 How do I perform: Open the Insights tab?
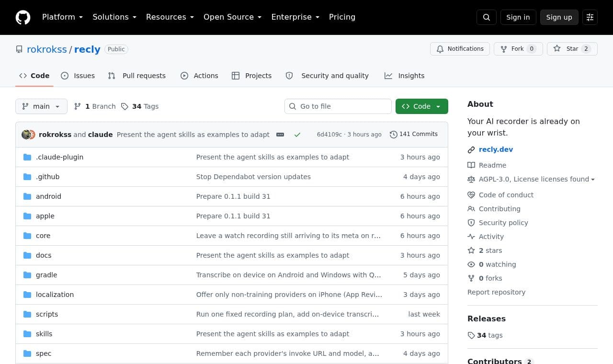coord(405,76)
